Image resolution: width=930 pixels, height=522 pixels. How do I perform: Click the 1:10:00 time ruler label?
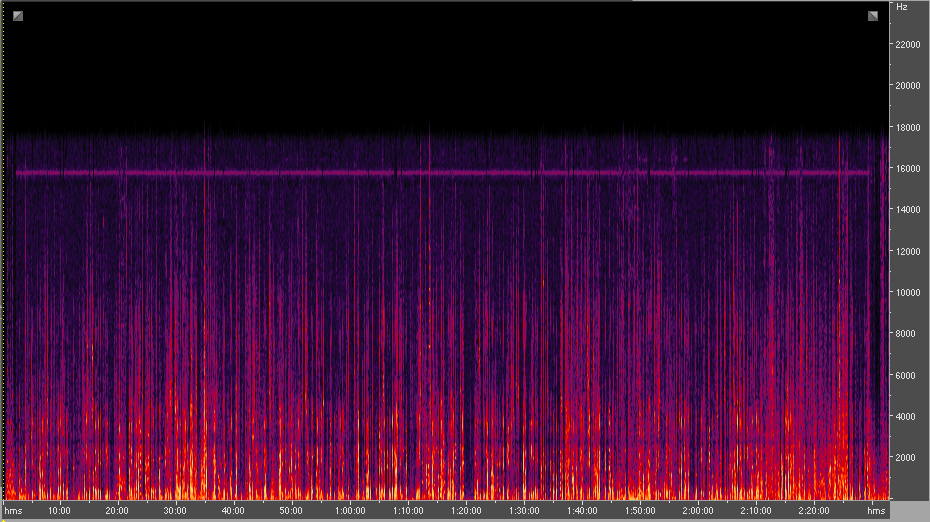tap(408, 511)
